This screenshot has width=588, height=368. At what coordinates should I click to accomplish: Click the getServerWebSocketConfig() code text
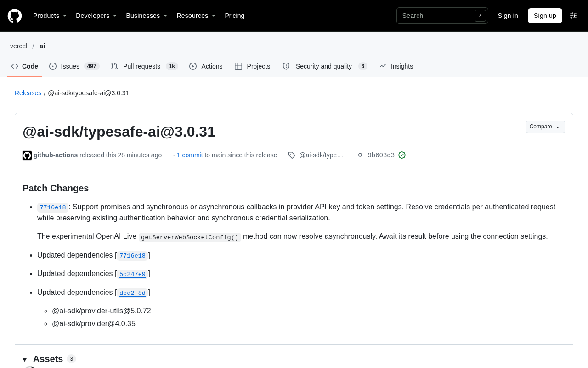pyautogui.click(x=190, y=237)
